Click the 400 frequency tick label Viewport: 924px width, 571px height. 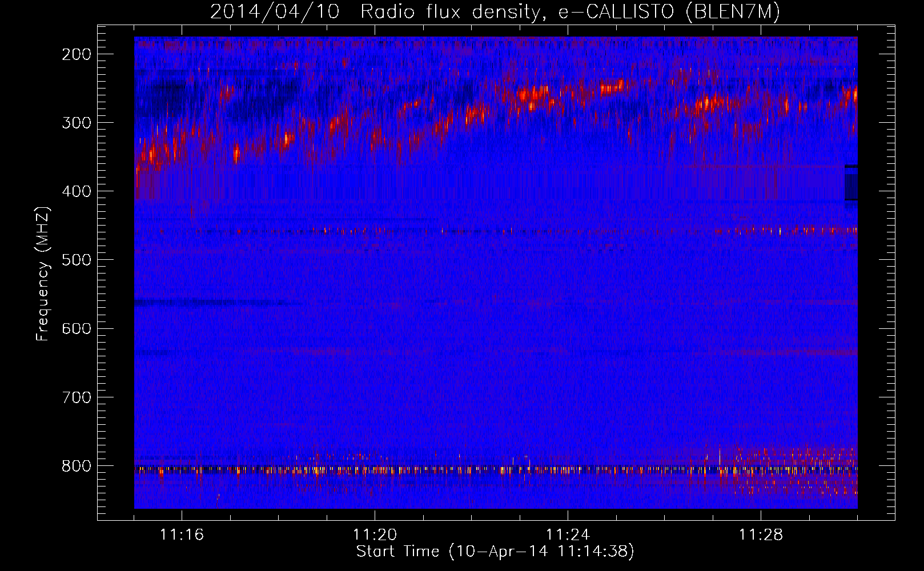76,191
